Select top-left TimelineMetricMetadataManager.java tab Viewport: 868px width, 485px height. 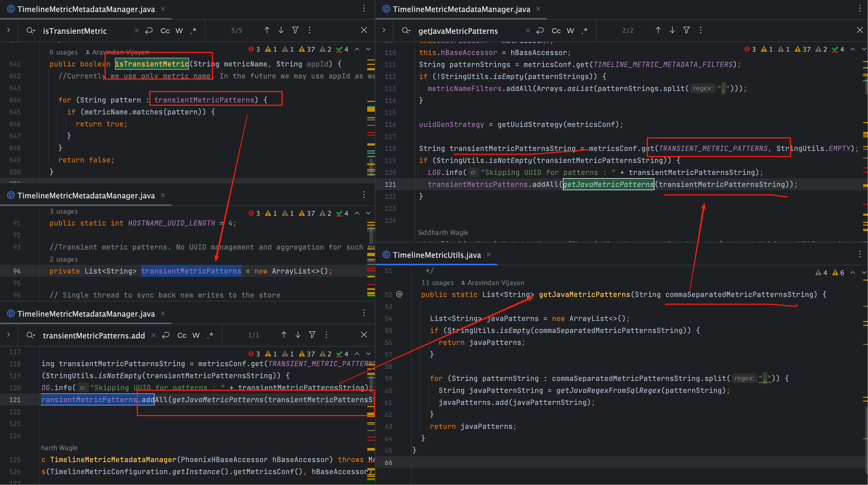point(86,9)
